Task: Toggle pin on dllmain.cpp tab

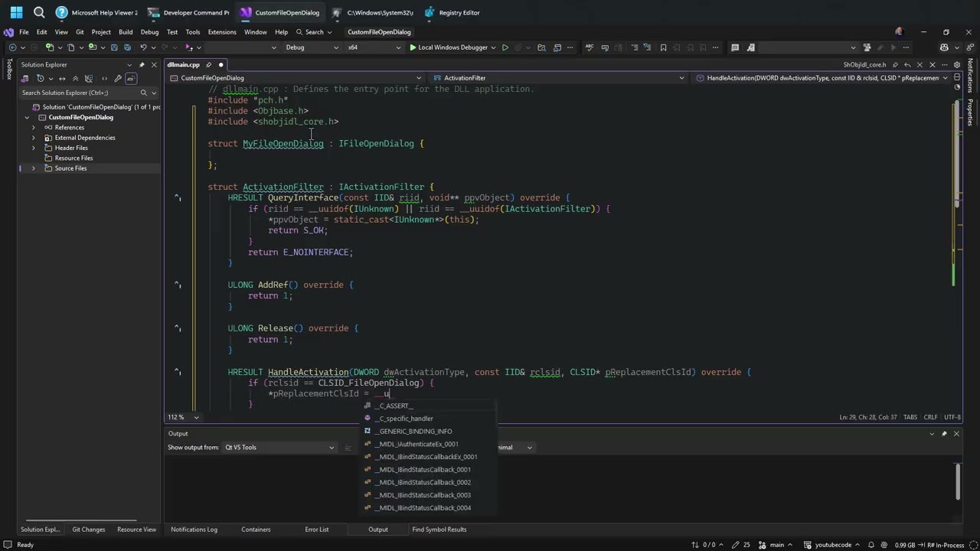Action: (209, 64)
